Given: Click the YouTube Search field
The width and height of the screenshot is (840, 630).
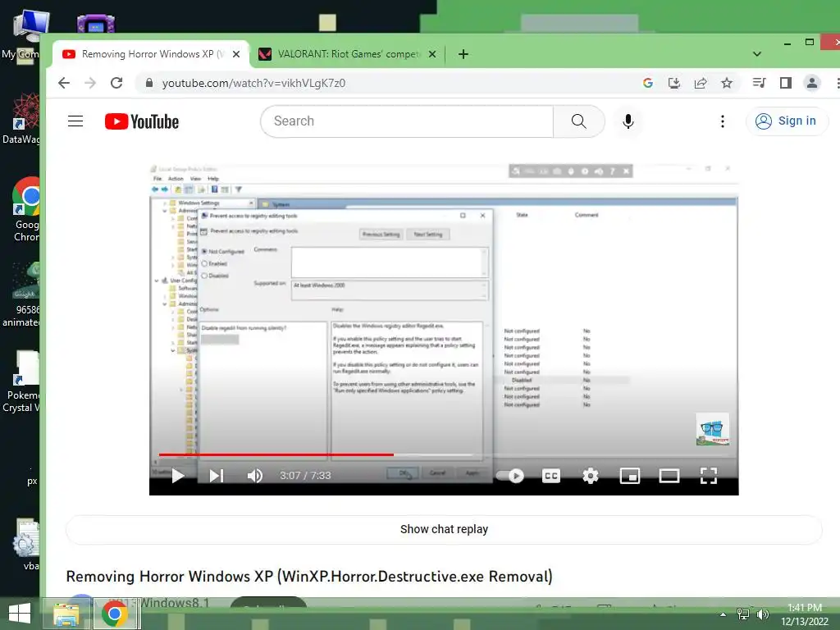Looking at the screenshot, I should 407,121.
